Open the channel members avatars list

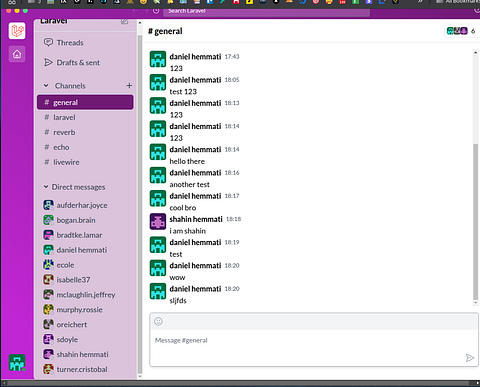(x=461, y=31)
